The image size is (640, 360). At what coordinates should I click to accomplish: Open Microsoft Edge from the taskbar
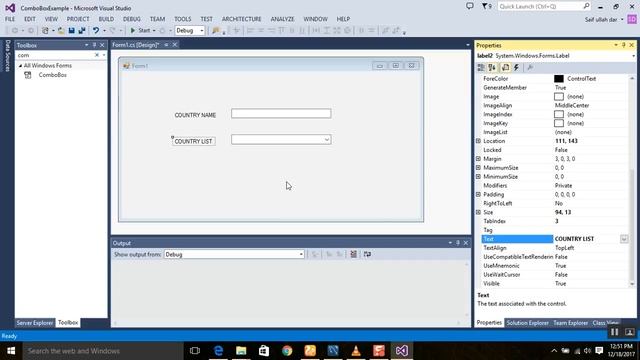(218, 351)
